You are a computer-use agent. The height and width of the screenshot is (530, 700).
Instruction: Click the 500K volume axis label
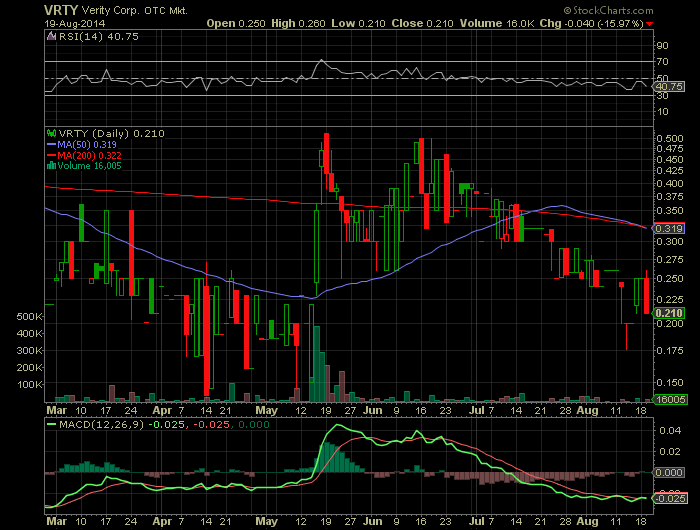click(x=29, y=317)
